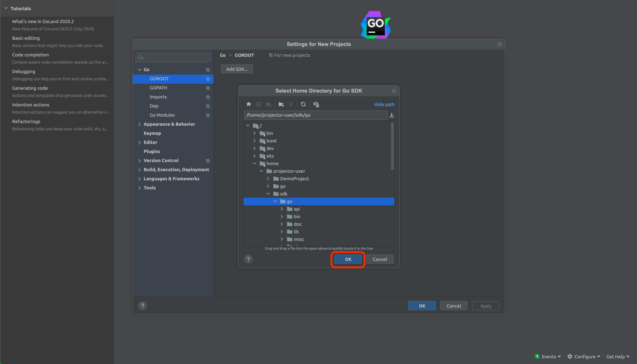Click the project-level icon on the GOPATH row
The image size is (637, 364).
[208, 88]
